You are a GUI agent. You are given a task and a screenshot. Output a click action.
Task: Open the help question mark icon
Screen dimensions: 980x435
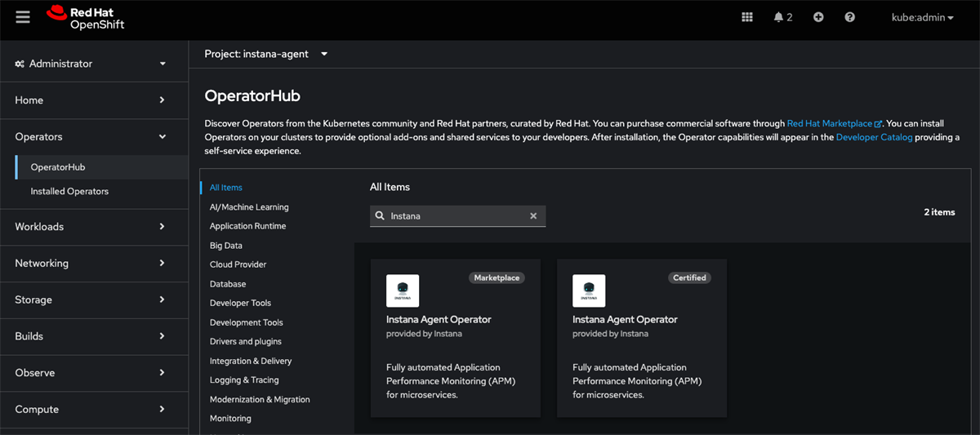(x=850, y=17)
